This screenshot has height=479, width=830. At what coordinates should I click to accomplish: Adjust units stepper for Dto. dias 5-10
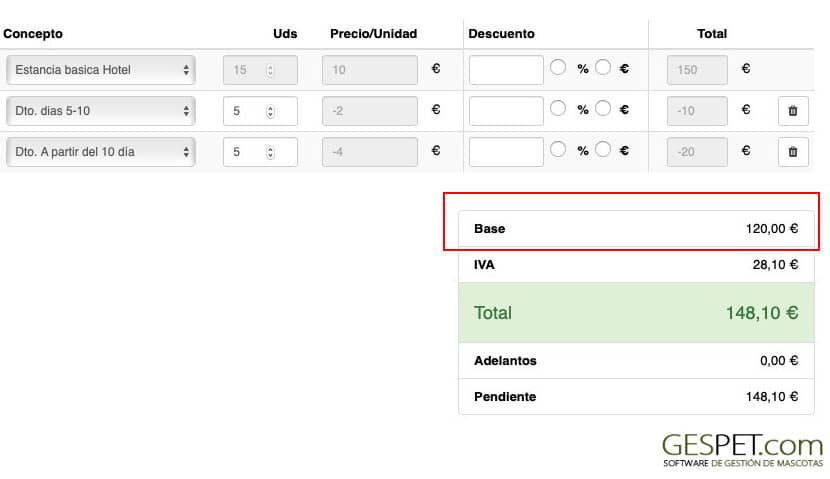[270, 111]
